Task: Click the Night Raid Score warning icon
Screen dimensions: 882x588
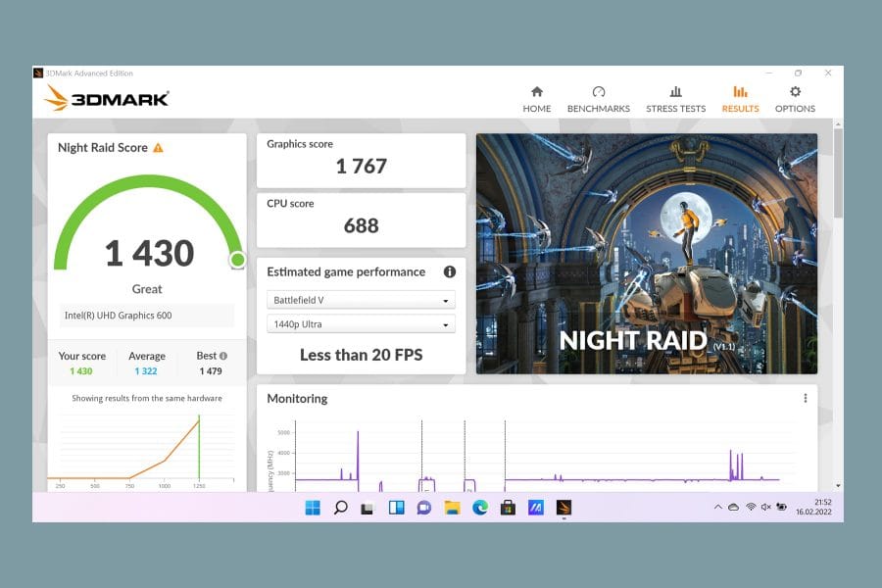Action: point(158,148)
